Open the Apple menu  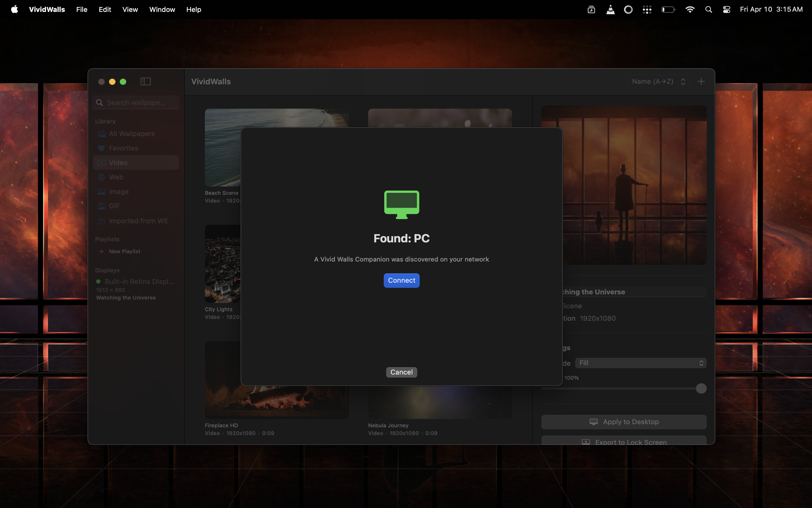click(14, 9)
